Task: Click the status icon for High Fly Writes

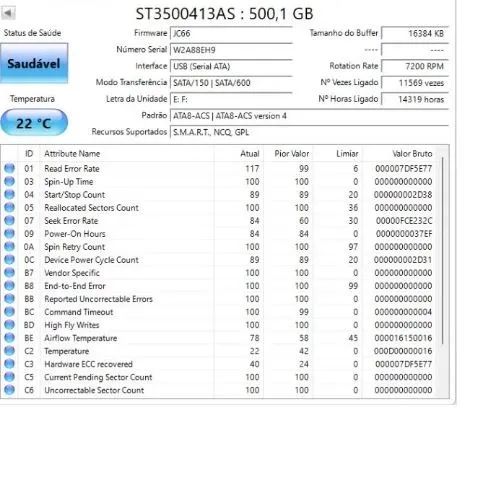Action: coord(9,324)
